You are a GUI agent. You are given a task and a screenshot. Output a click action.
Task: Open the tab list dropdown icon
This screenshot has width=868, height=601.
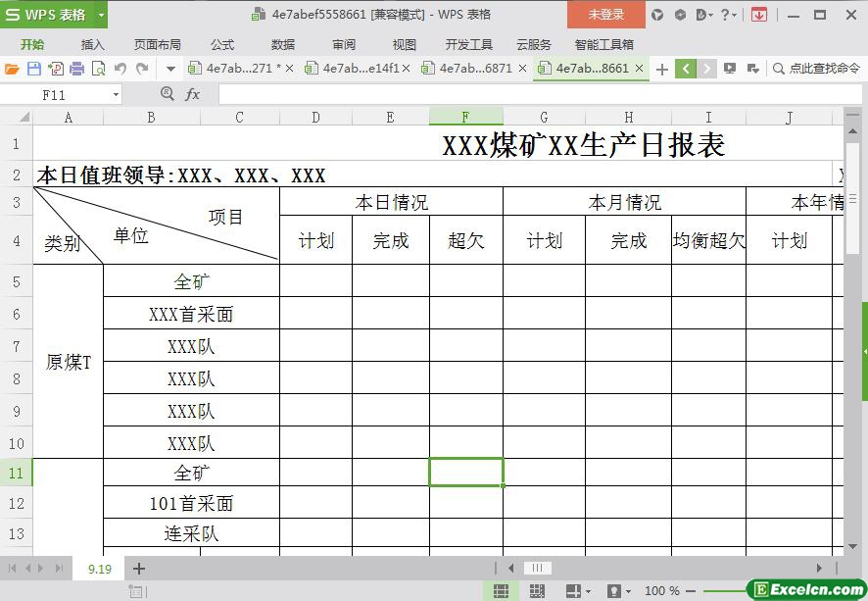point(752,69)
